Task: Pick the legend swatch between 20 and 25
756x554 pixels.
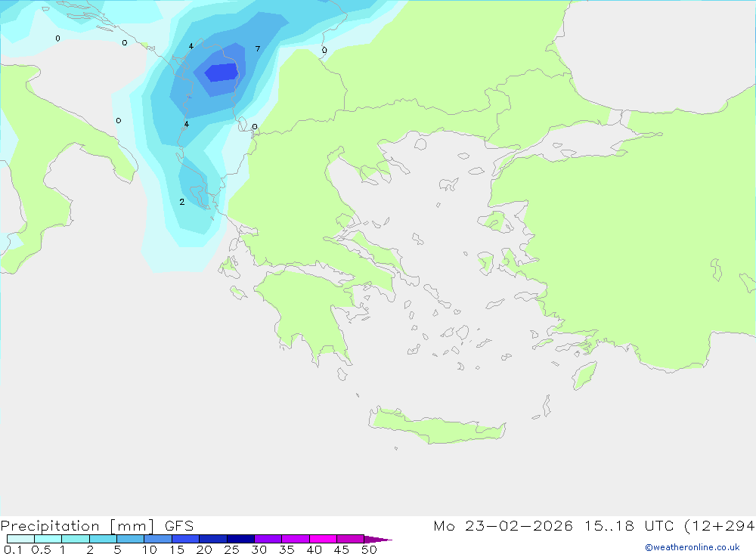Action: 213,539
